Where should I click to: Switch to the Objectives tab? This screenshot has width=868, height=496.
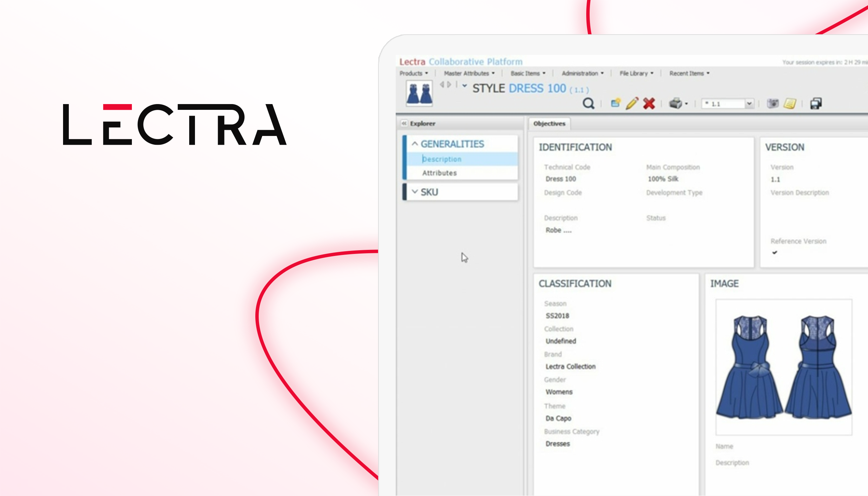coord(549,124)
